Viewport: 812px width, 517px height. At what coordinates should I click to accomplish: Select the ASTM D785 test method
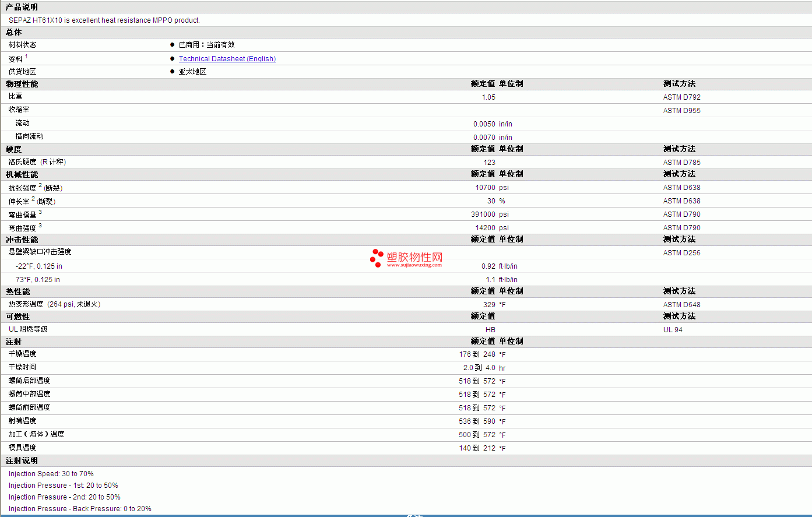682,163
